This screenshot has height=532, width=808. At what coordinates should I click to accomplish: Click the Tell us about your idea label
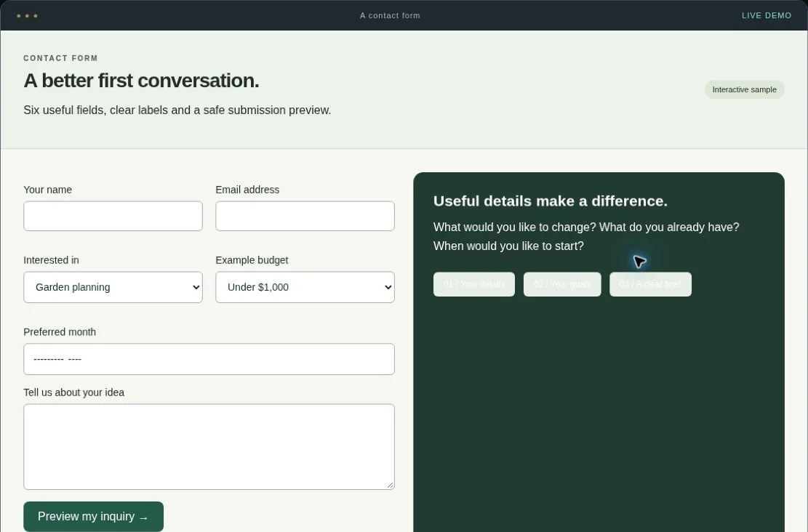coord(73,392)
